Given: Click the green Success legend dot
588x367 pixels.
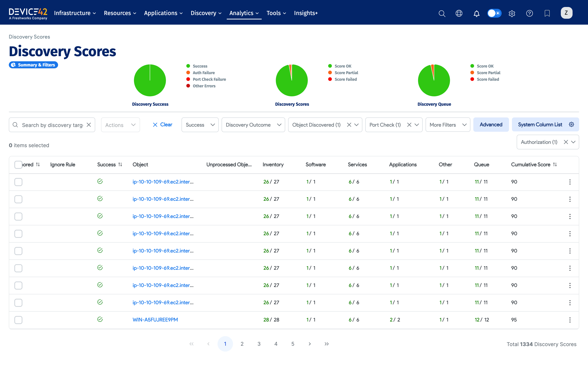Looking at the screenshot, I should (188, 66).
